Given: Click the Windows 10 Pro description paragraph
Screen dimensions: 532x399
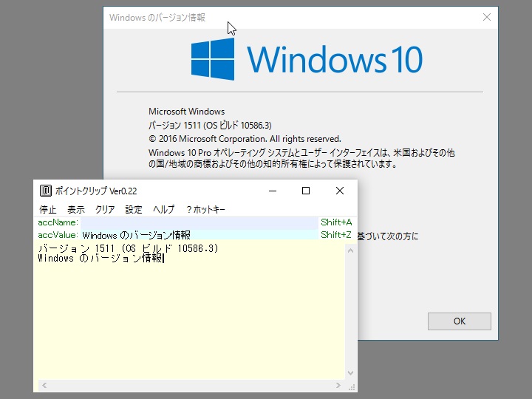Looking at the screenshot, I should [301, 158].
